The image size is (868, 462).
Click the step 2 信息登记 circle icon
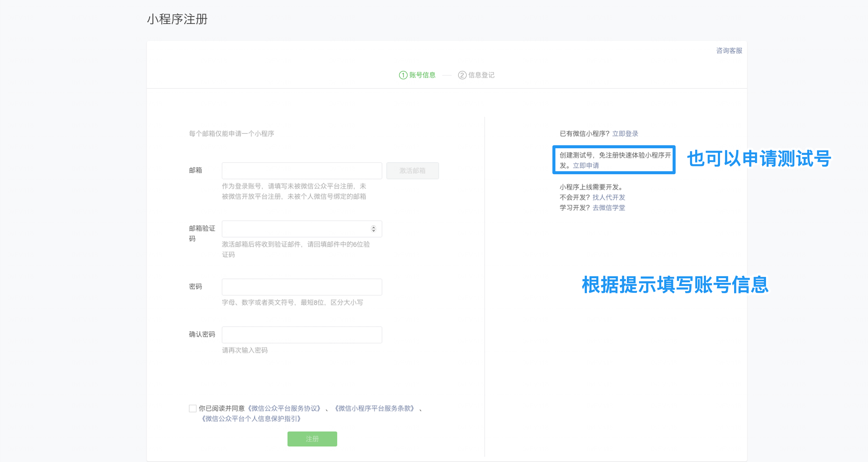(462, 75)
